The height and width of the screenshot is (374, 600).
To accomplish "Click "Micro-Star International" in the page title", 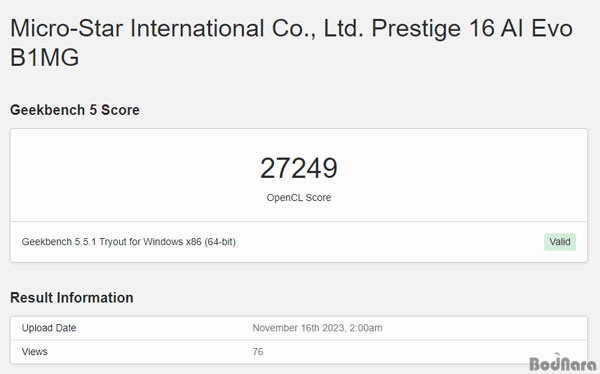I will (137, 29).
